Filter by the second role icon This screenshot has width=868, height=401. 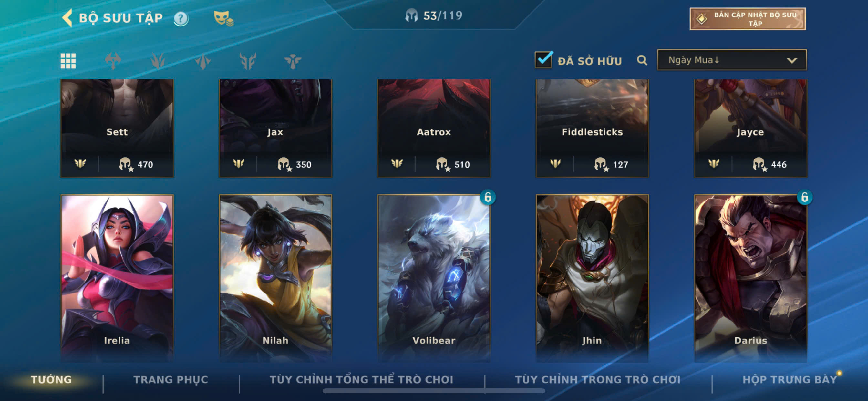[x=158, y=61]
